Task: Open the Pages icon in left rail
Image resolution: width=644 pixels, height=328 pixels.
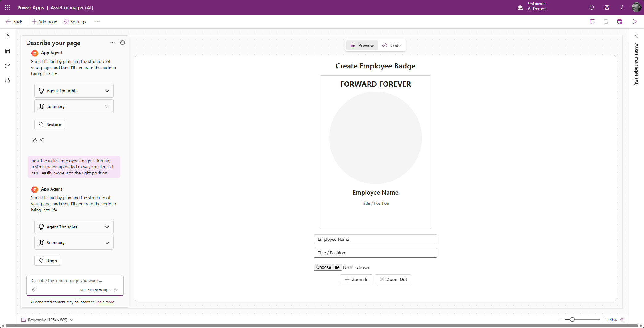Action: click(7, 37)
